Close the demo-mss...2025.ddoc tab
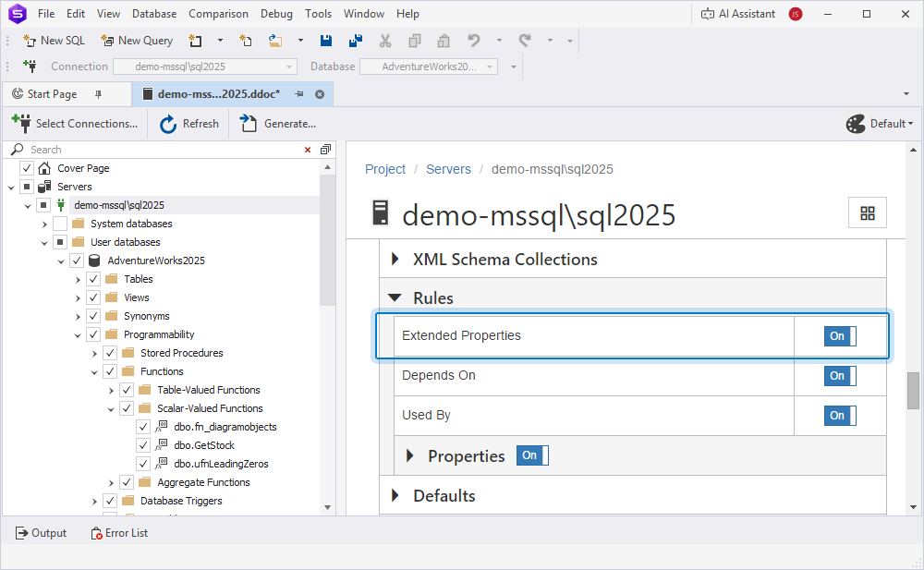 coord(320,94)
